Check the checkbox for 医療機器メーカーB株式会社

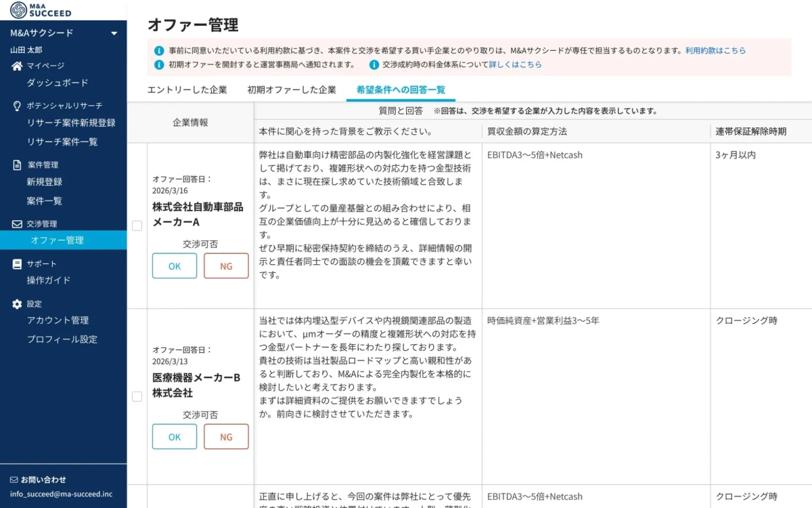(137, 396)
